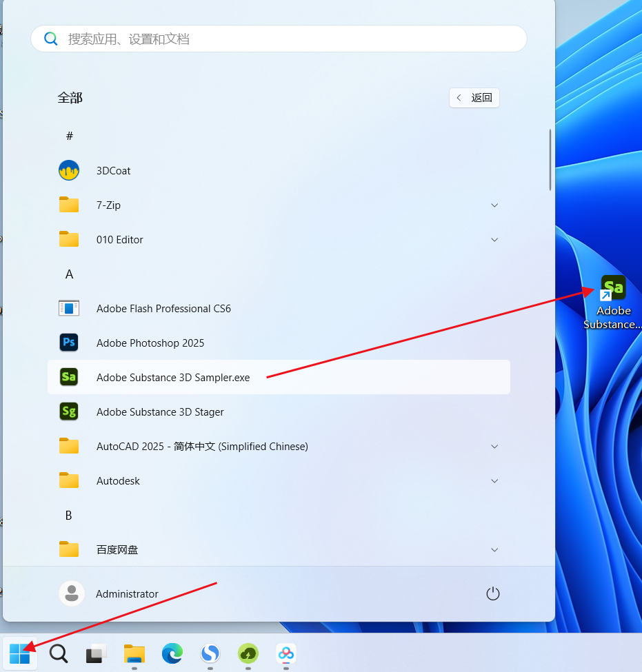Click the 全部 heading
The height and width of the screenshot is (672, 642).
pyautogui.click(x=70, y=98)
